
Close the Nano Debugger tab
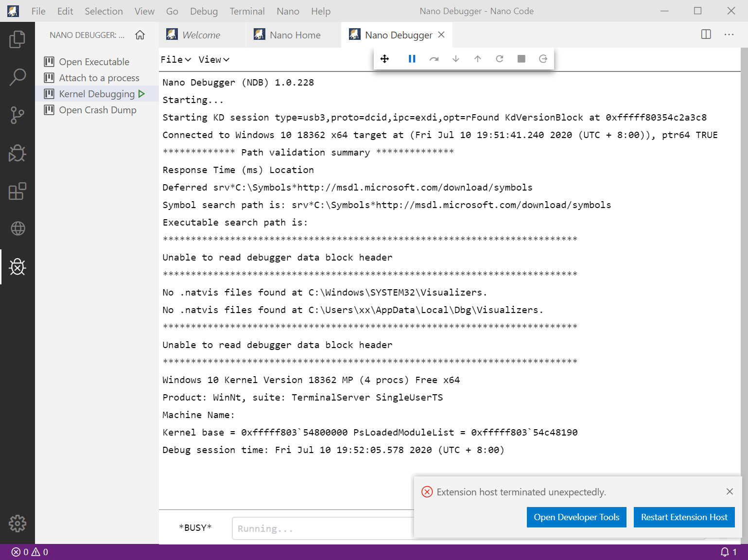[x=441, y=35]
